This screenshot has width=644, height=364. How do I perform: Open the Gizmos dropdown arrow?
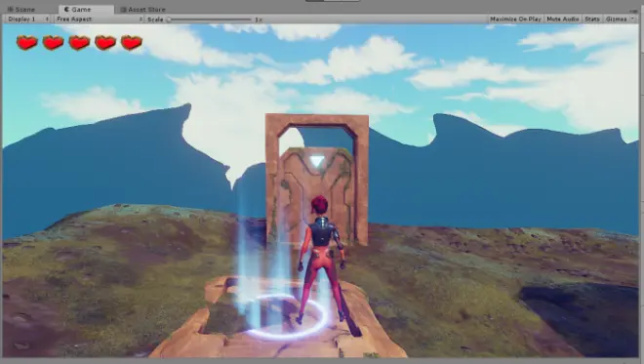coord(633,19)
